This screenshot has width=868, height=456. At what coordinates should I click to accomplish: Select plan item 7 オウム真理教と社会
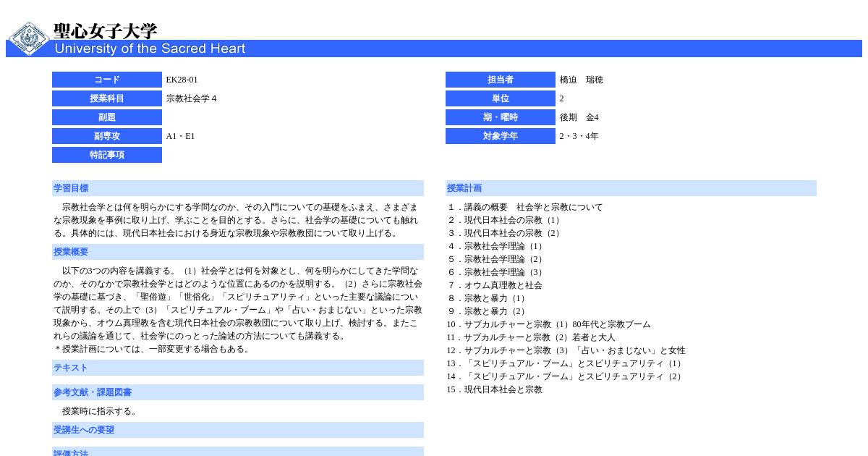(x=494, y=285)
